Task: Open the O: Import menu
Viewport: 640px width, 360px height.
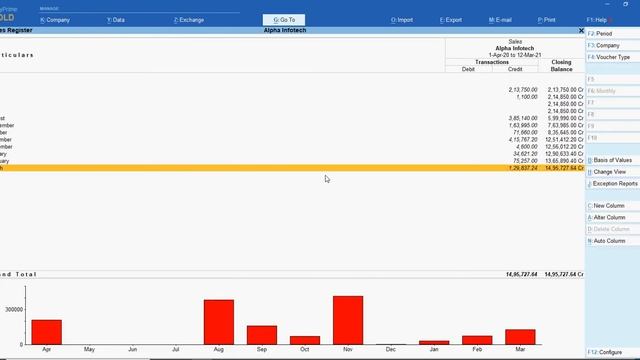Action: tap(402, 20)
